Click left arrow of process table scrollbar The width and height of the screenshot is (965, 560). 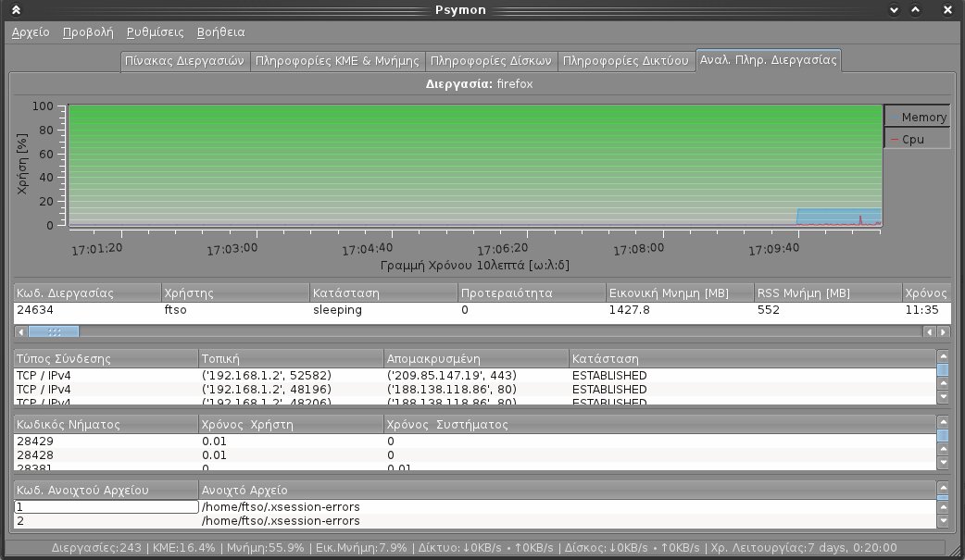21,332
